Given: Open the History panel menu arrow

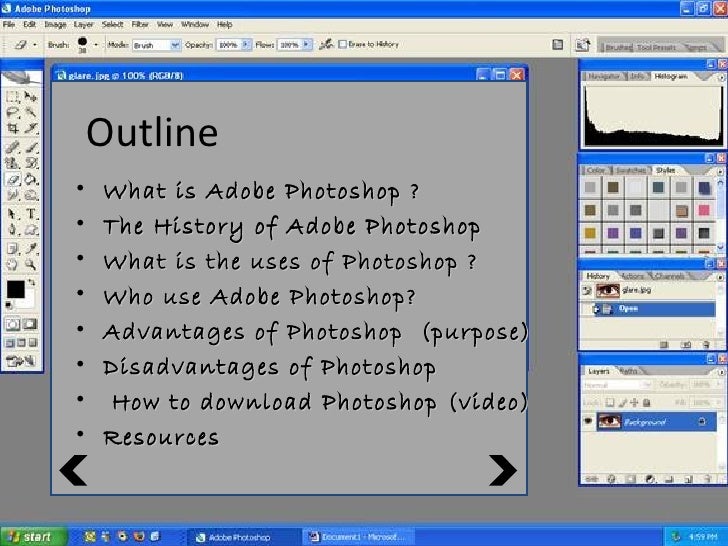Looking at the screenshot, I should [720, 277].
